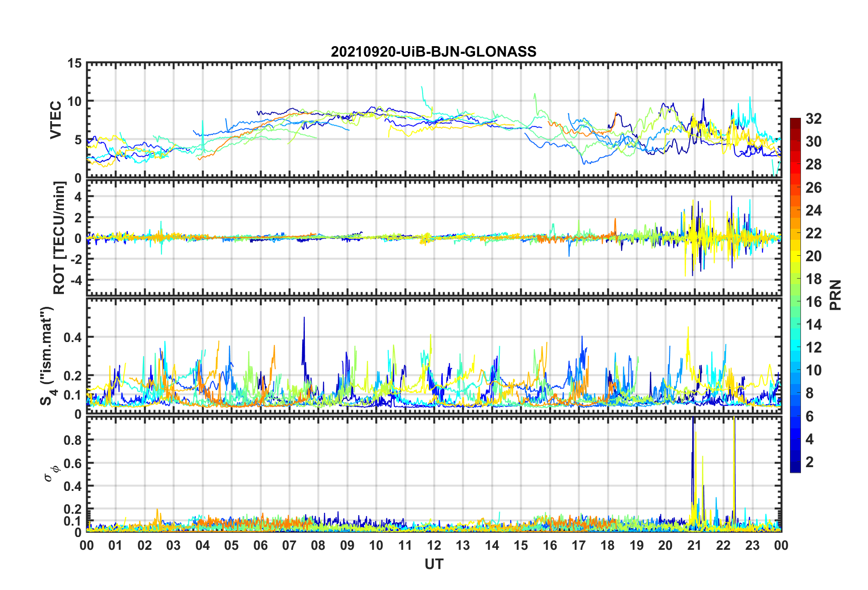Select colorbar tick label "32"
The width and height of the screenshot is (868, 590).
[814, 119]
